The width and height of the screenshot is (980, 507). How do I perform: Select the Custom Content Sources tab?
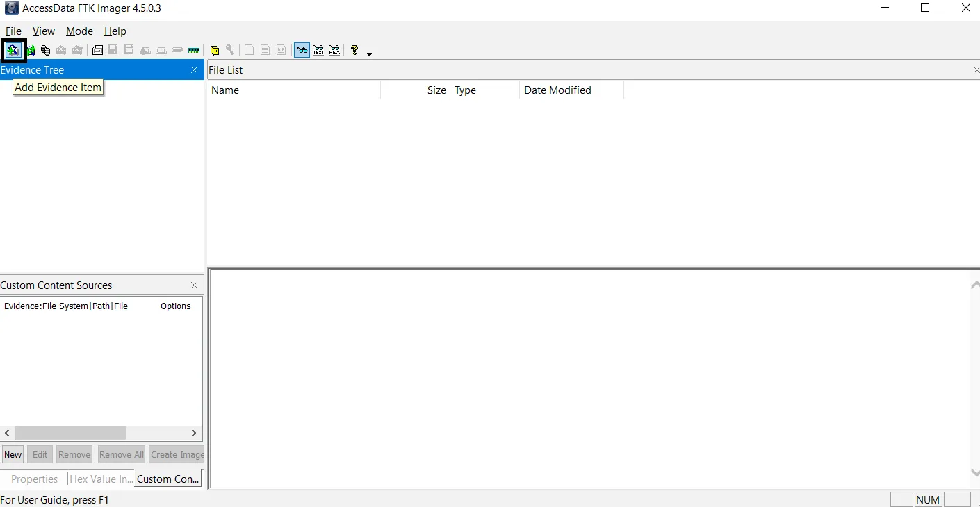pyautogui.click(x=168, y=479)
